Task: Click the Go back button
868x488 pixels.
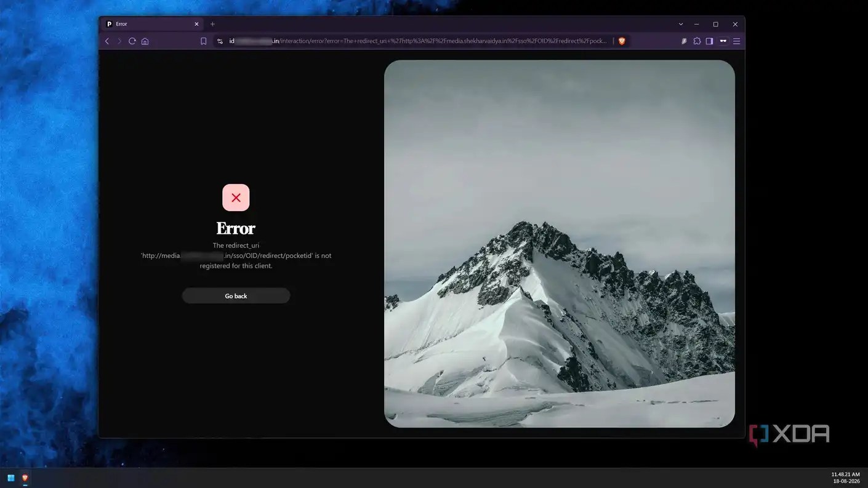Action: 236,296
